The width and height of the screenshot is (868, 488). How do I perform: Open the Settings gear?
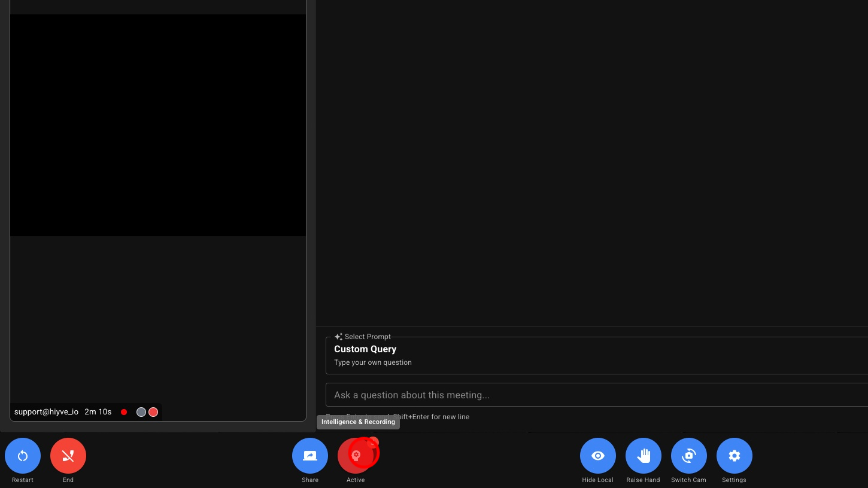click(734, 456)
